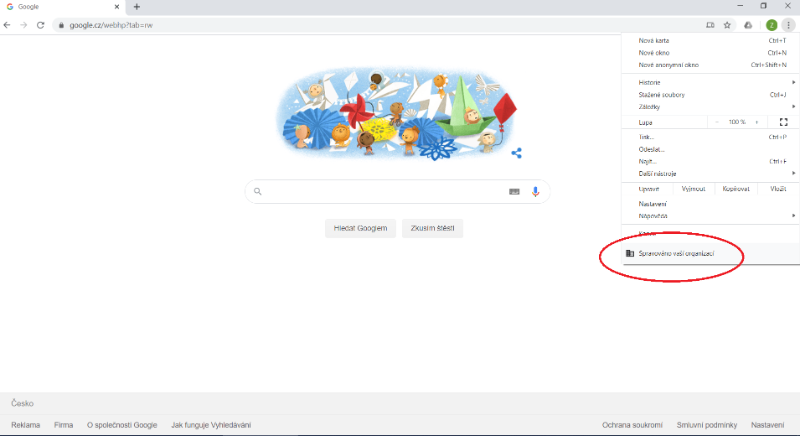Expand the Nápověda submenu

click(710, 216)
